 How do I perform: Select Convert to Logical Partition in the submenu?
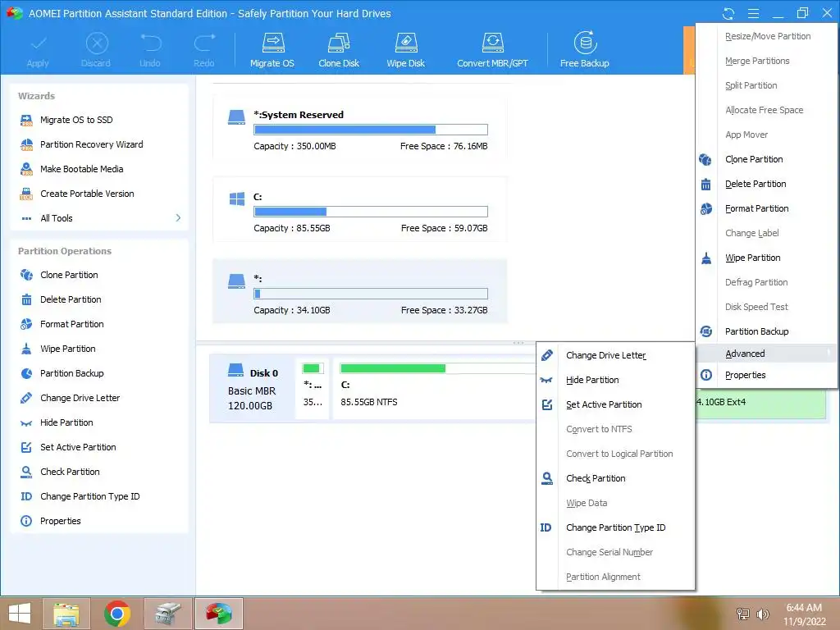pos(619,454)
